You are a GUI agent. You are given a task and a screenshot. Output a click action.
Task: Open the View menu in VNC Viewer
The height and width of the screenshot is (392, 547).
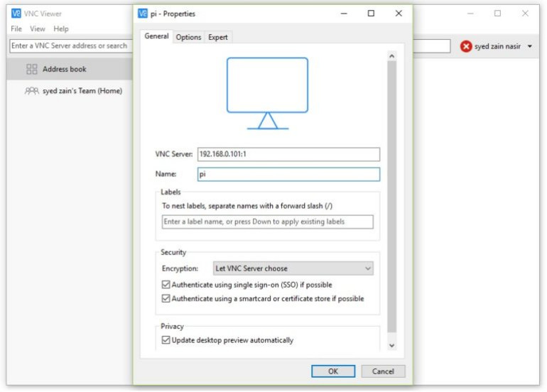(x=38, y=28)
